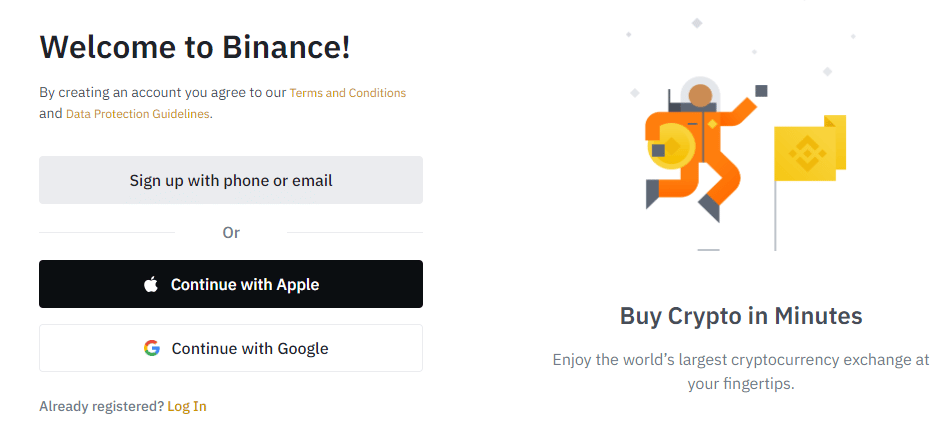Click the Binance logo on yellow flag
The width and height of the screenshot is (941, 424).
(x=807, y=154)
